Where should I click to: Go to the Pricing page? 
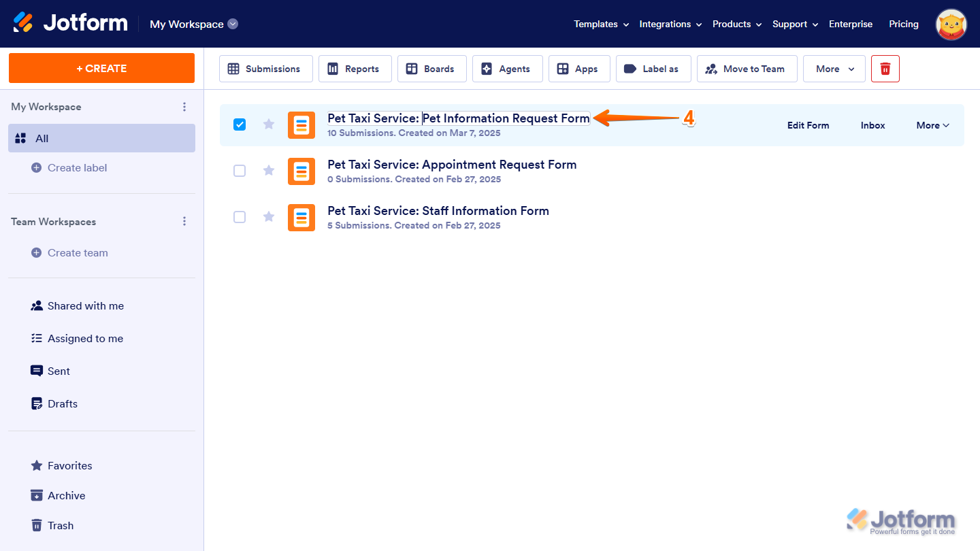click(904, 24)
